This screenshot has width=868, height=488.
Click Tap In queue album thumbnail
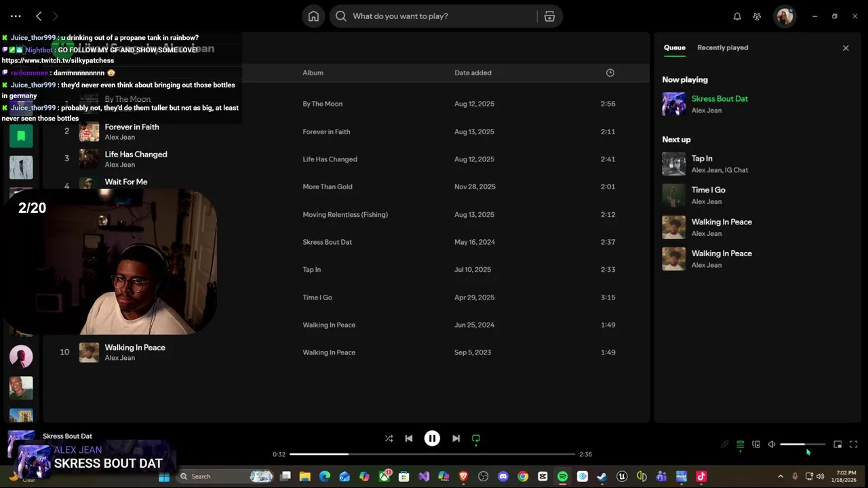674,163
